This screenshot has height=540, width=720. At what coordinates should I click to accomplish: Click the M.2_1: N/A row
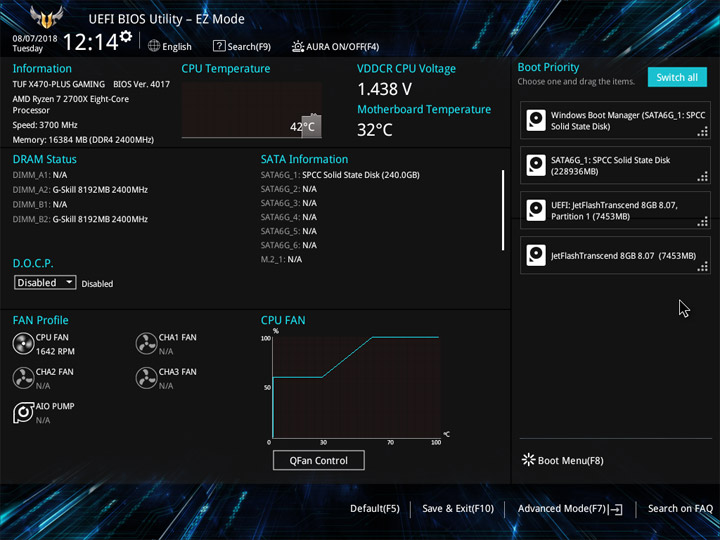point(281,259)
